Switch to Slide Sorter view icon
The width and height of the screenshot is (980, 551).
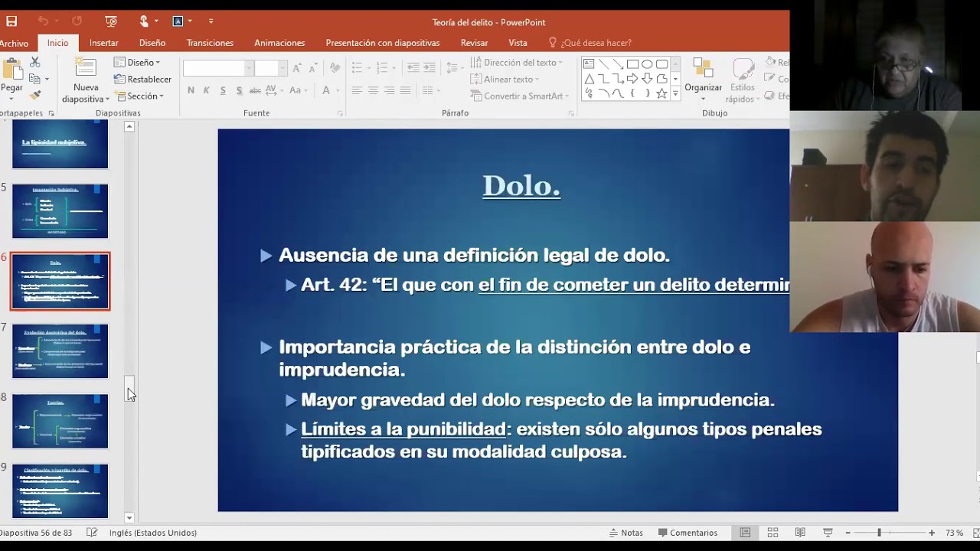(773, 533)
